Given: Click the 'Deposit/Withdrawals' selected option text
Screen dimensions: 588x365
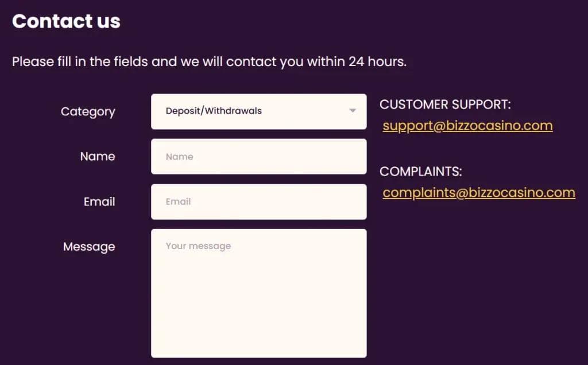Looking at the screenshot, I should 214,111.
